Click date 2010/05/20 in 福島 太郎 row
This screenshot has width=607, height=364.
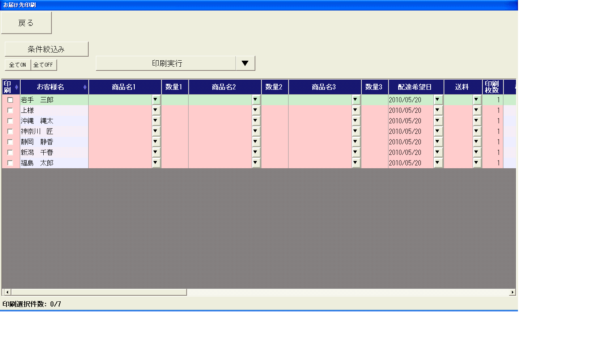(405, 163)
